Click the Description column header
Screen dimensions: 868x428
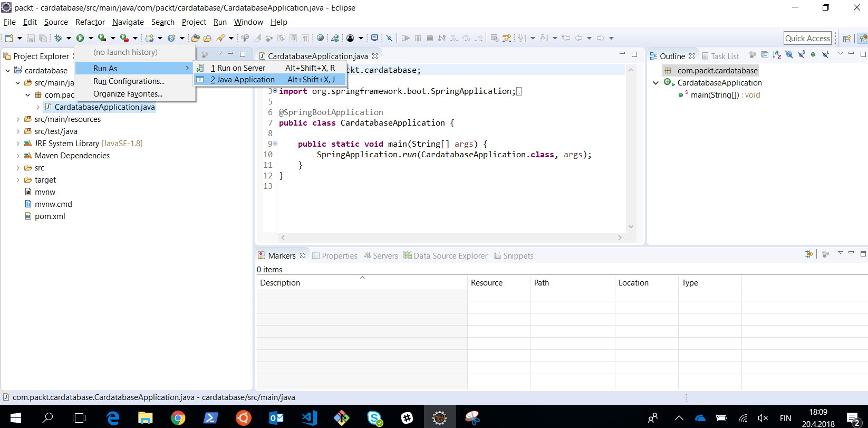click(362, 283)
